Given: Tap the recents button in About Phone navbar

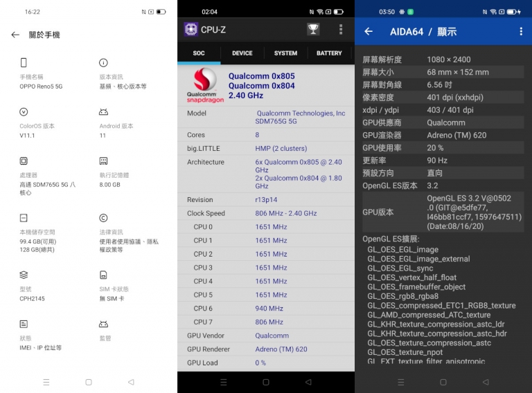Looking at the screenshot, I should (46, 382).
